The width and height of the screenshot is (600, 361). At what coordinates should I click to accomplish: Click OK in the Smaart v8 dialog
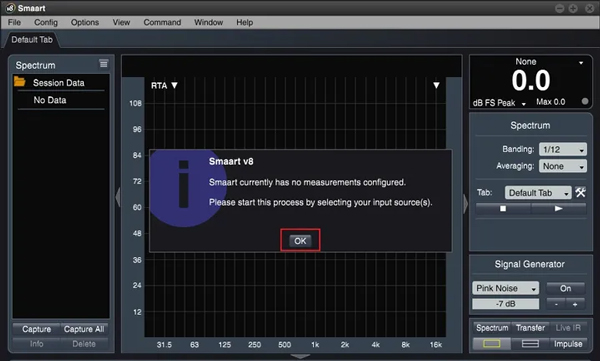click(x=300, y=241)
